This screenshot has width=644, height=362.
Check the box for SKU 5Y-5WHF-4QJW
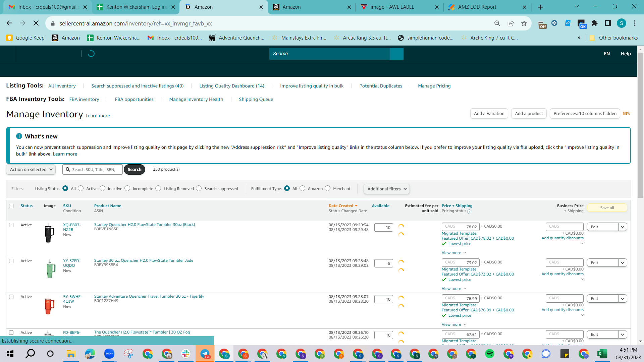[x=11, y=297]
